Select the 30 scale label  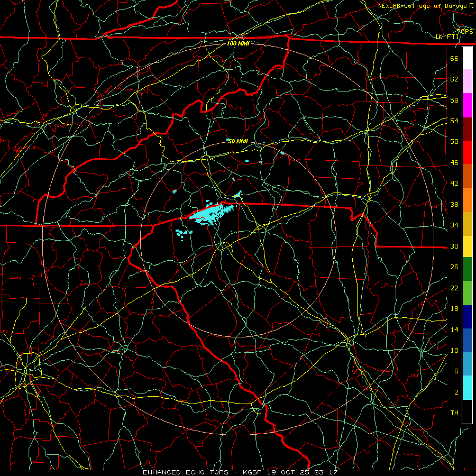pyautogui.click(x=454, y=246)
